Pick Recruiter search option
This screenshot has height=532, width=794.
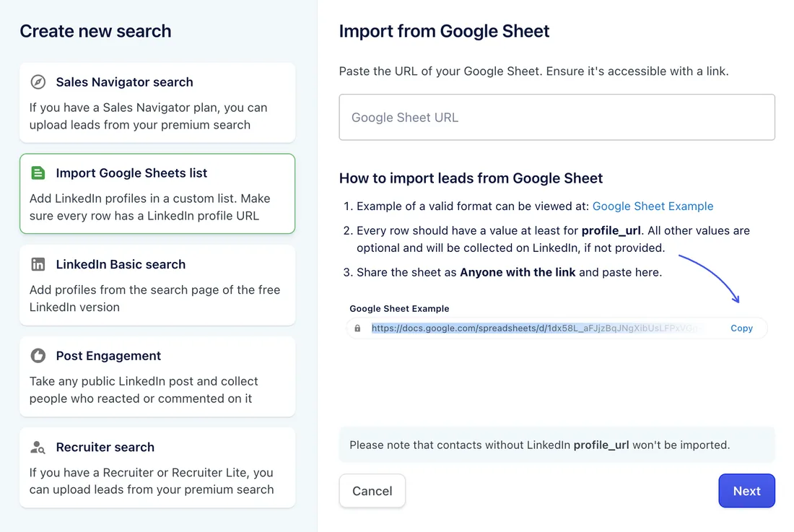[x=157, y=468]
